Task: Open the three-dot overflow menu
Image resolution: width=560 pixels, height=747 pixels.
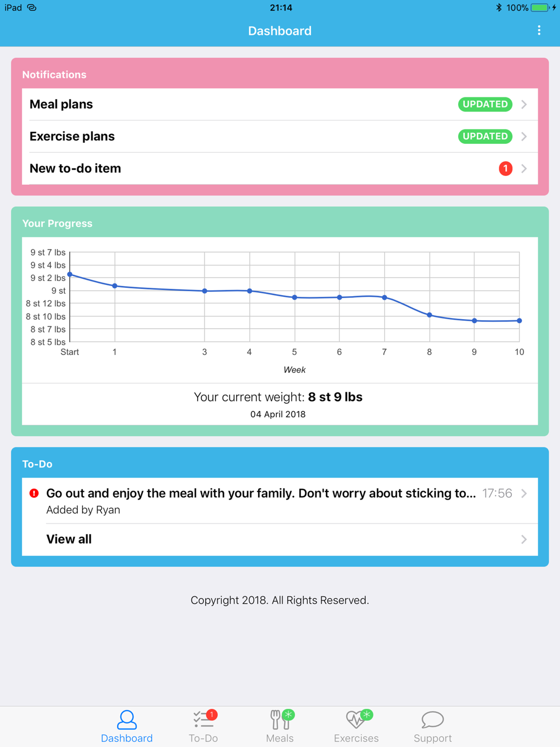Action: (x=539, y=31)
